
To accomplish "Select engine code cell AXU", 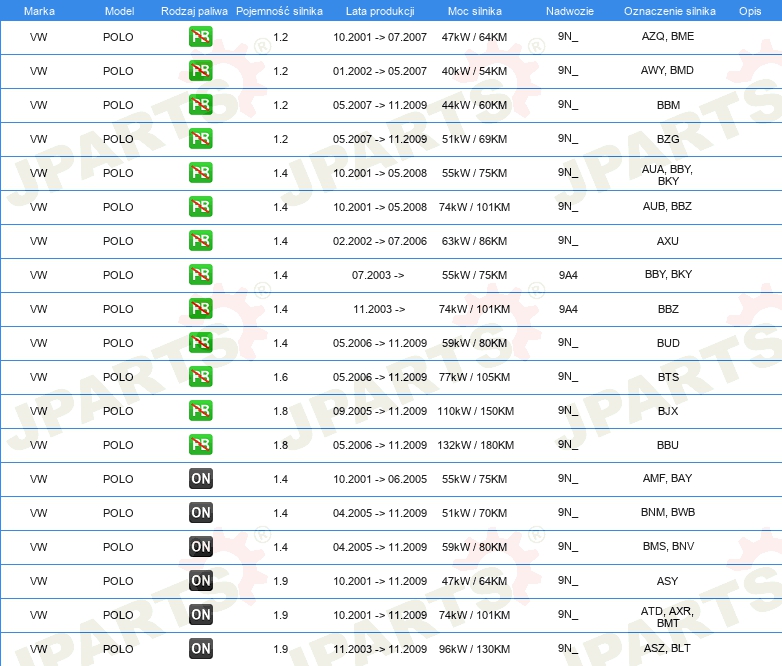I will [668, 241].
